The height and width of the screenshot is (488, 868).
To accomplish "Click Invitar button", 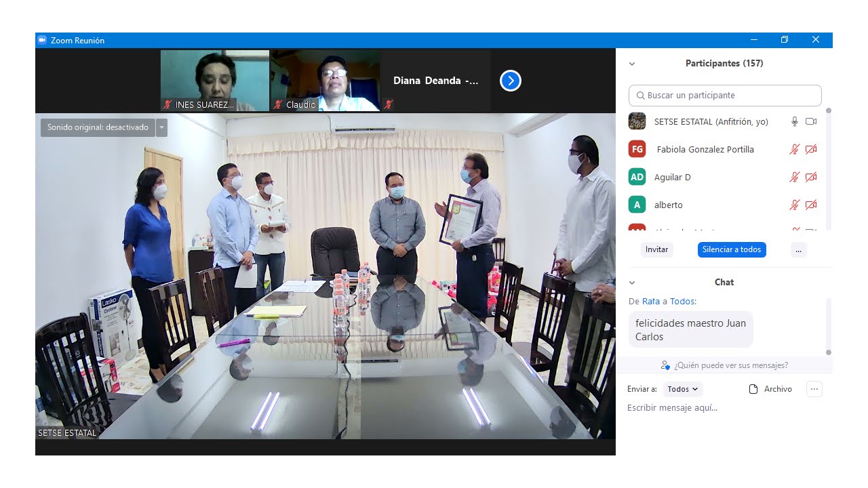I will click(x=656, y=249).
